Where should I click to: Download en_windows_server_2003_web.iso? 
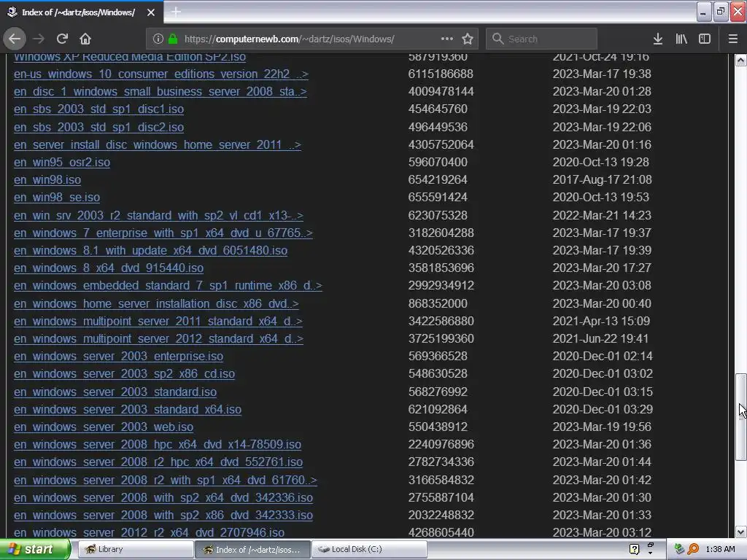[104, 427]
